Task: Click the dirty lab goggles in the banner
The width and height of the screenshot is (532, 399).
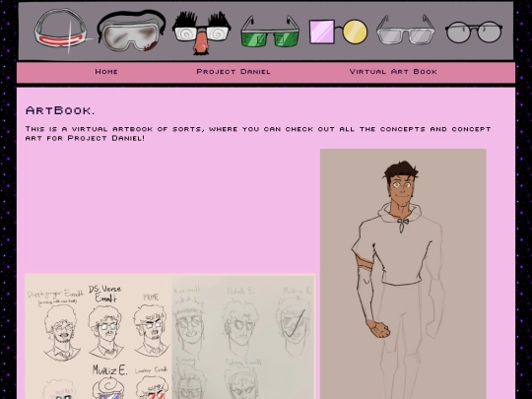Action: 132,31
